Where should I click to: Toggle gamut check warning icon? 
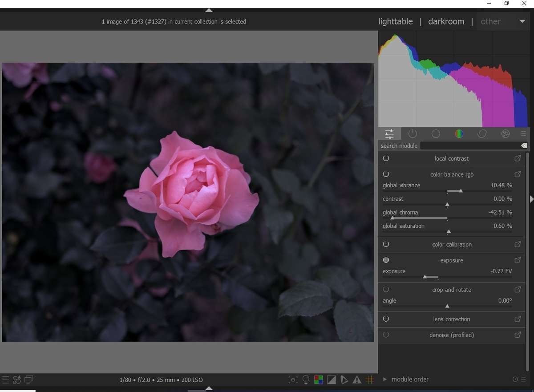coord(357,380)
